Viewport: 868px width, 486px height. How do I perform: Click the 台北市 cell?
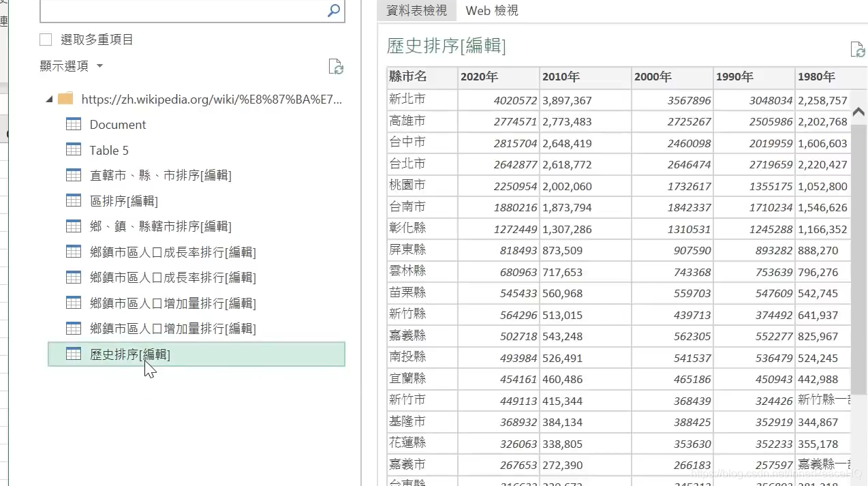pyautogui.click(x=422, y=164)
